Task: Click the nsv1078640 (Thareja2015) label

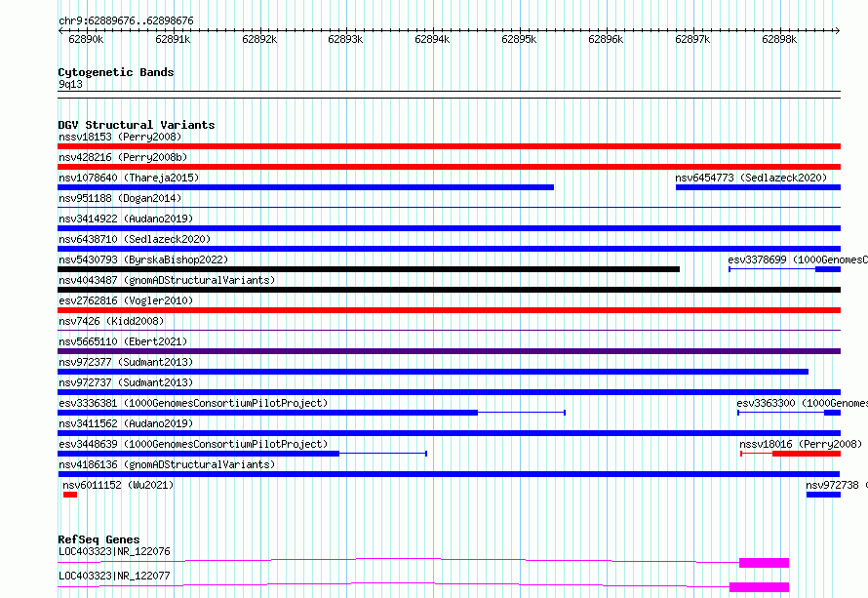Action: (129, 178)
